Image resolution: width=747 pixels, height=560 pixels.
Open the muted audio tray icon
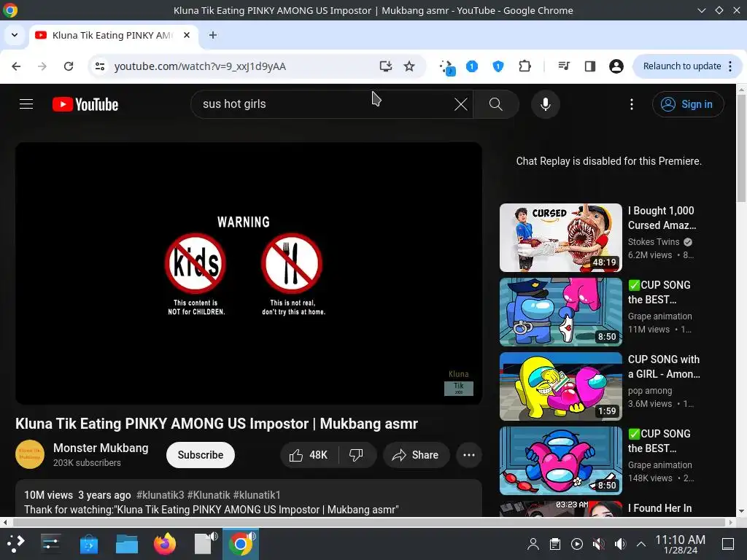coord(598,544)
